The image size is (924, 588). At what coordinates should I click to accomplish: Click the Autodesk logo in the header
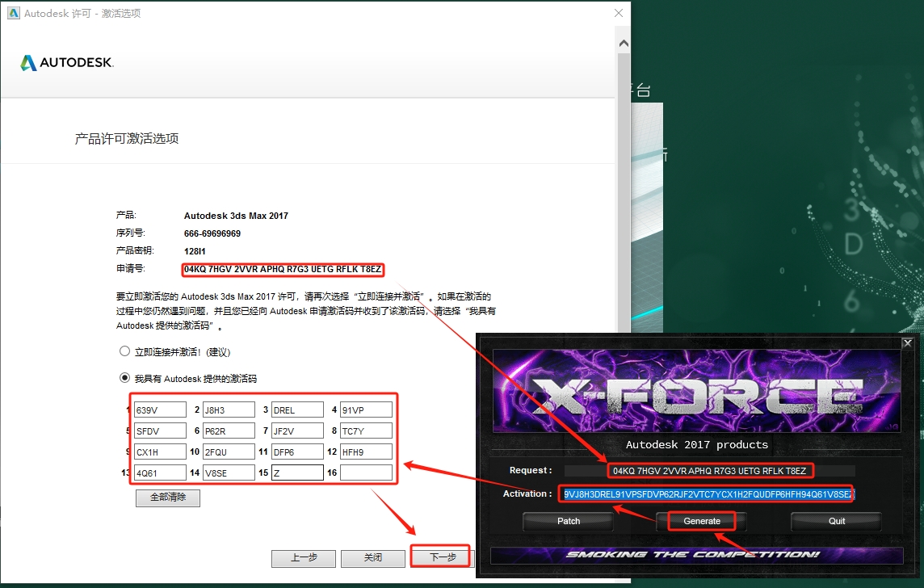point(67,63)
